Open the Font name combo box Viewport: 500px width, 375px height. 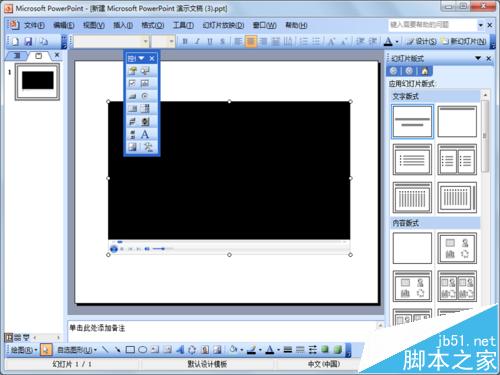tap(111, 42)
